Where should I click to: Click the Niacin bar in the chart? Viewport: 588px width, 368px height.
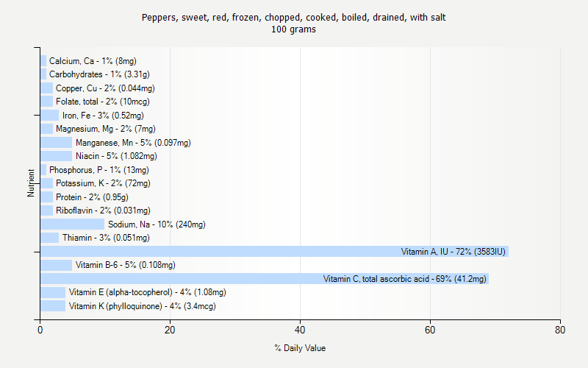57,156
